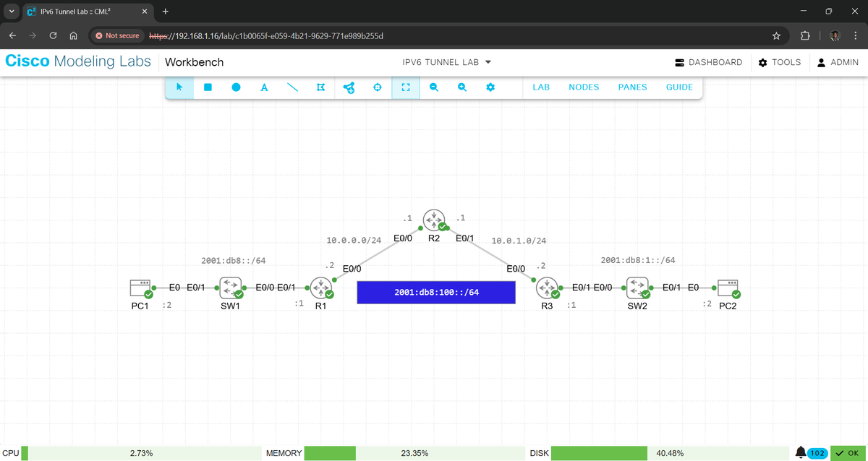Open the tab search dropdown arrow
Viewport: 868px width, 461px height.
click(x=12, y=12)
